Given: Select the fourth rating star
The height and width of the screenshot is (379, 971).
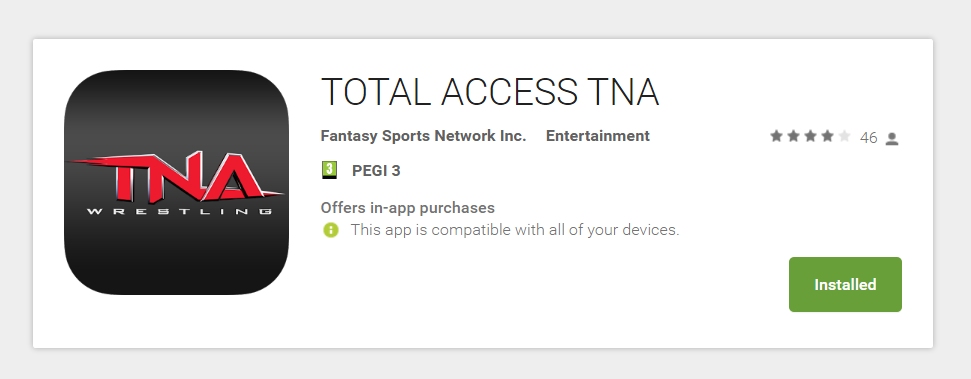Looking at the screenshot, I should (x=827, y=136).
